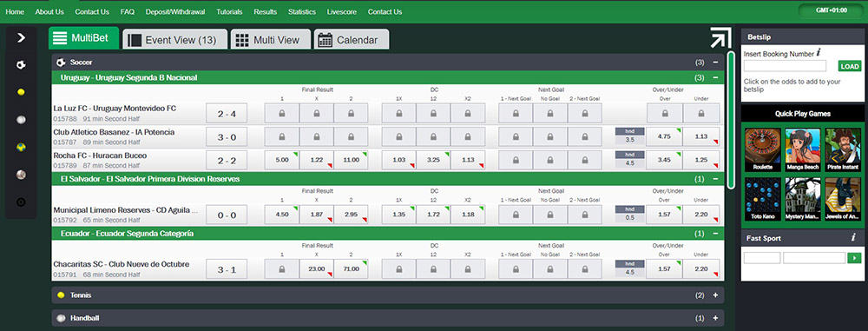Collapse the Soccer section
The width and height of the screenshot is (868, 331).
(716, 63)
